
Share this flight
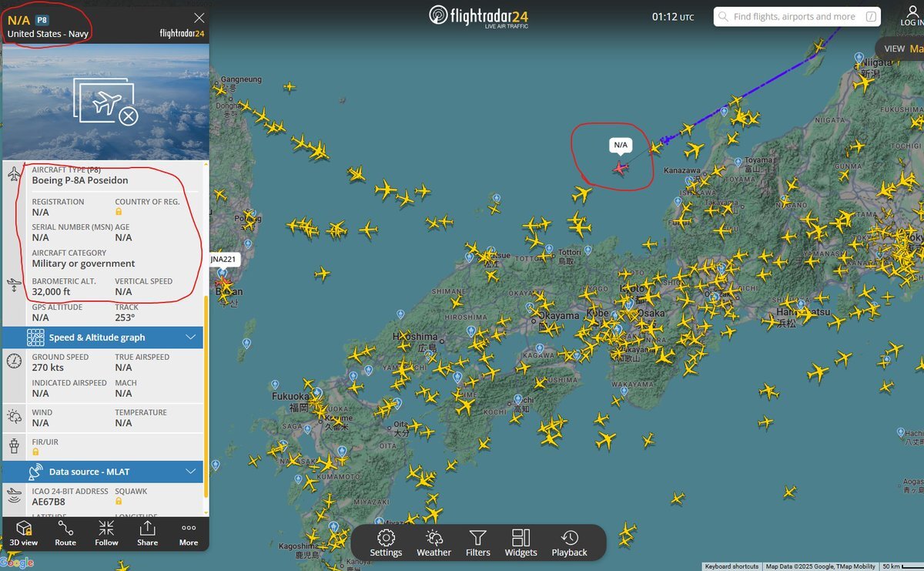click(147, 532)
